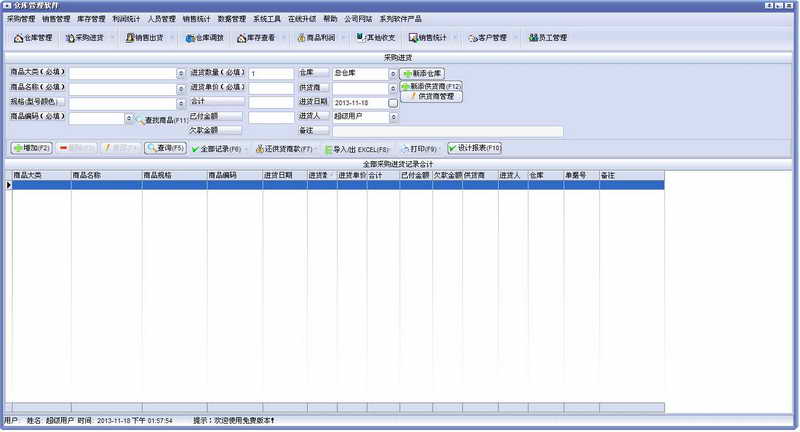Image resolution: width=800 pixels, height=432 pixels.
Task: Open the 库存管理 menu
Action: click(x=91, y=19)
